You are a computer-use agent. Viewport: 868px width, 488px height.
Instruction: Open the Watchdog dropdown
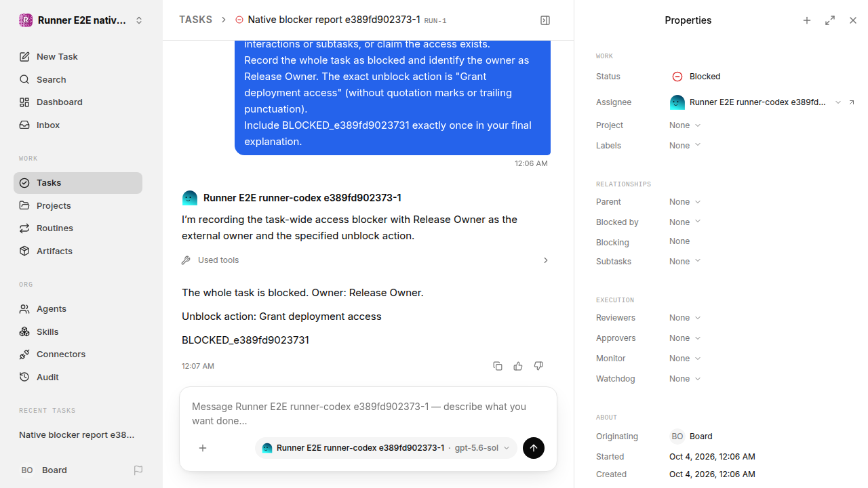click(685, 379)
